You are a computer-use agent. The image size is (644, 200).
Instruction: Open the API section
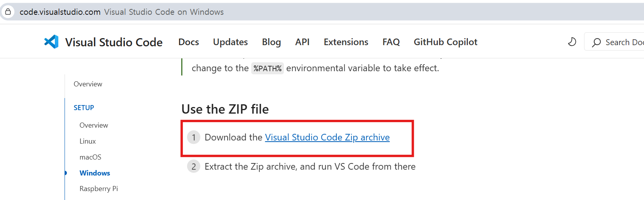302,42
